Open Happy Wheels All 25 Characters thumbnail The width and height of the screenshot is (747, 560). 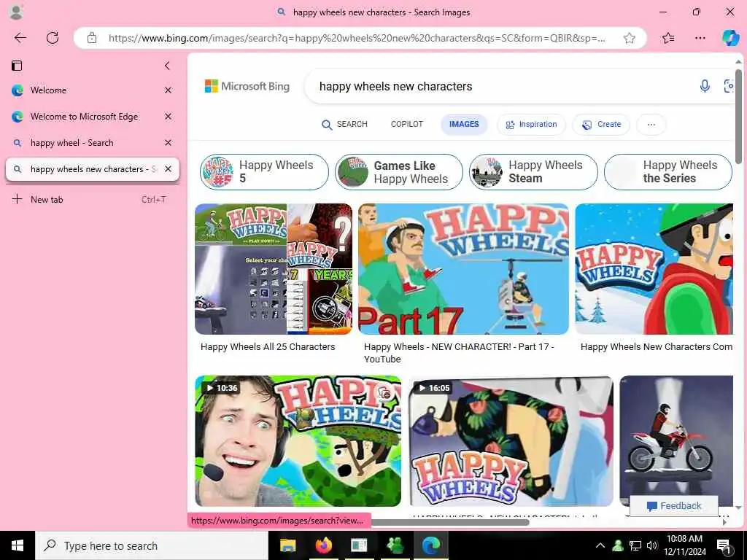click(274, 269)
